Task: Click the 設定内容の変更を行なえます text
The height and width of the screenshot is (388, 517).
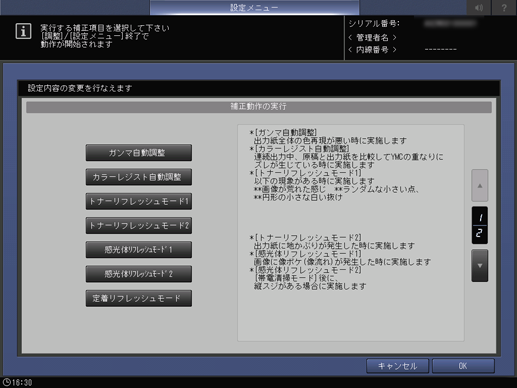Action: click(x=80, y=88)
